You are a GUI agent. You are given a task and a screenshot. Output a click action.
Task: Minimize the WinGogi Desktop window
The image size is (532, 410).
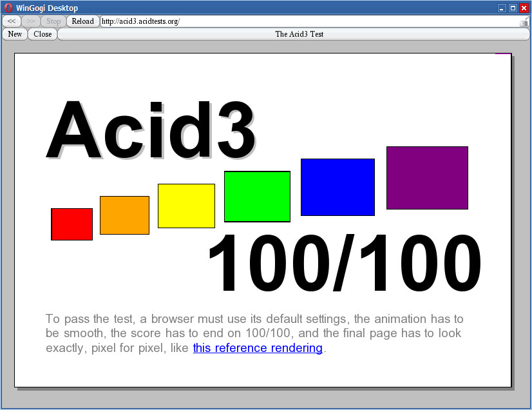click(502, 8)
